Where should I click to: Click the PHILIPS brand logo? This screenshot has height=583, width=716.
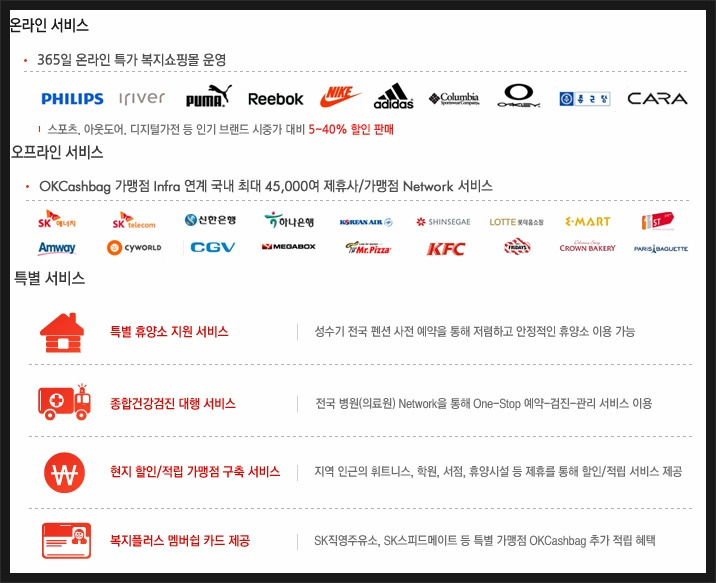[x=72, y=99]
